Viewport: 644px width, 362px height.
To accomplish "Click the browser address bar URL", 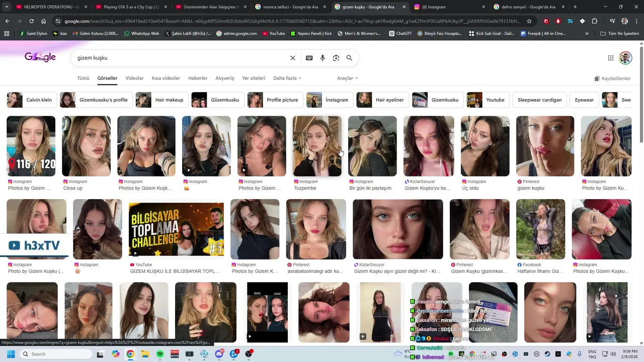I will 292,21.
